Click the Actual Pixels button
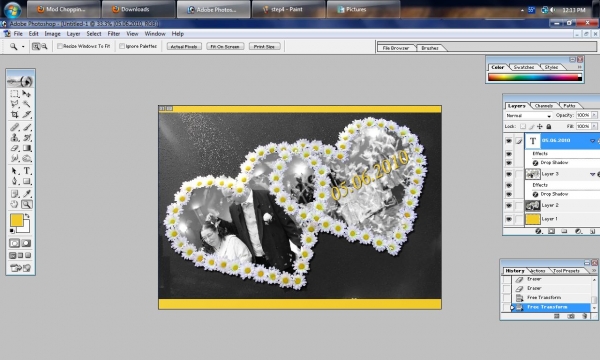 click(184, 46)
